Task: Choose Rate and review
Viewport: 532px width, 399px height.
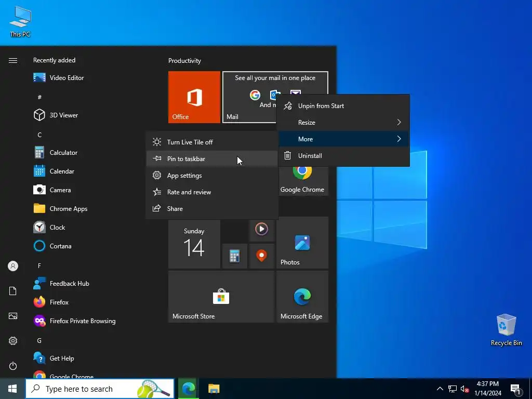Action: click(212, 192)
